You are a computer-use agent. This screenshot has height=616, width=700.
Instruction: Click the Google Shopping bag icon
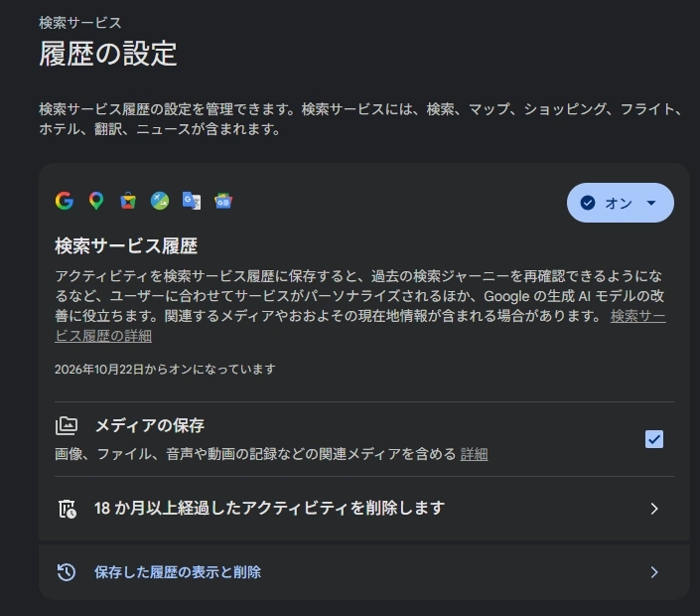click(x=128, y=201)
